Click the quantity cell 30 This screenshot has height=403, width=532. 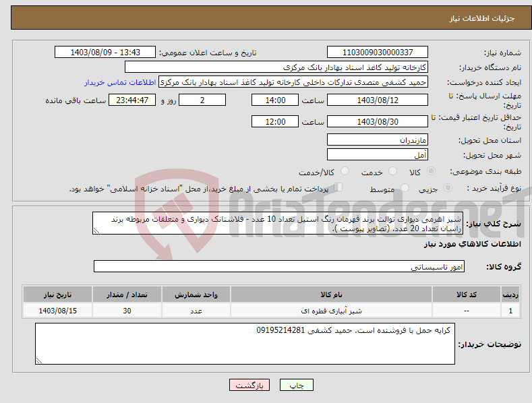coord(127,311)
